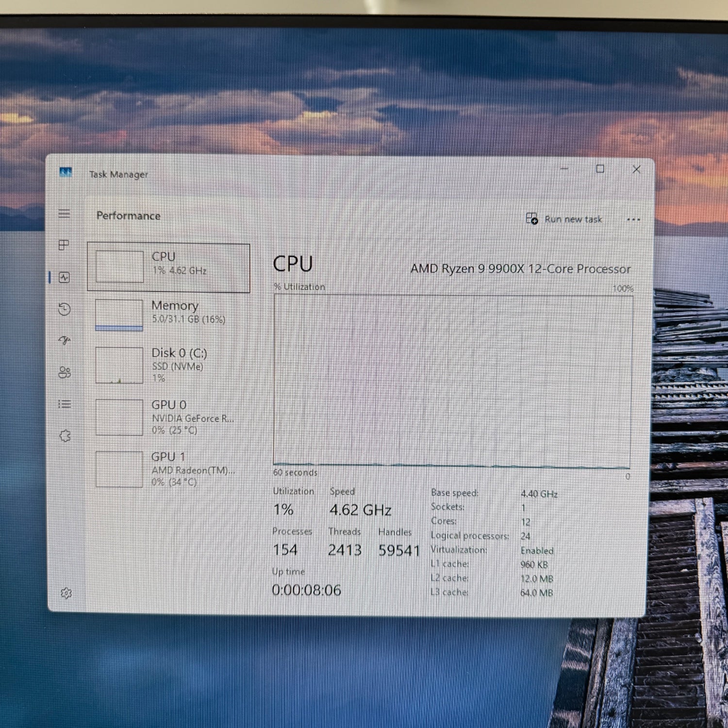Close the Task Manager window

coord(636,169)
